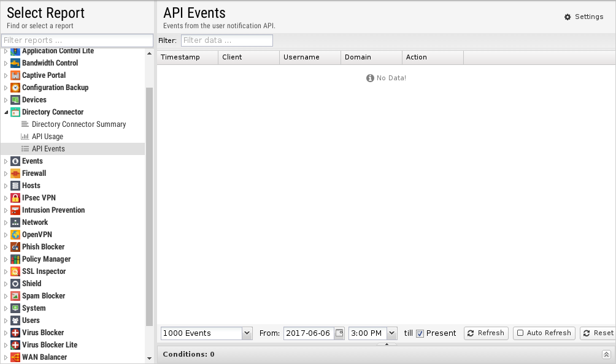Click the small panel collapse handle above Conditions
The height and width of the screenshot is (364, 616).
(387, 344)
